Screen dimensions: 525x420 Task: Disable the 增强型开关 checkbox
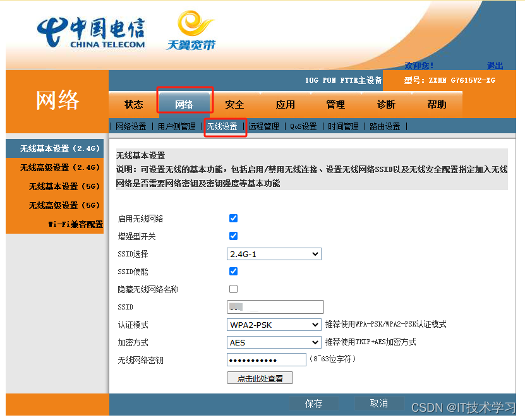point(233,236)
